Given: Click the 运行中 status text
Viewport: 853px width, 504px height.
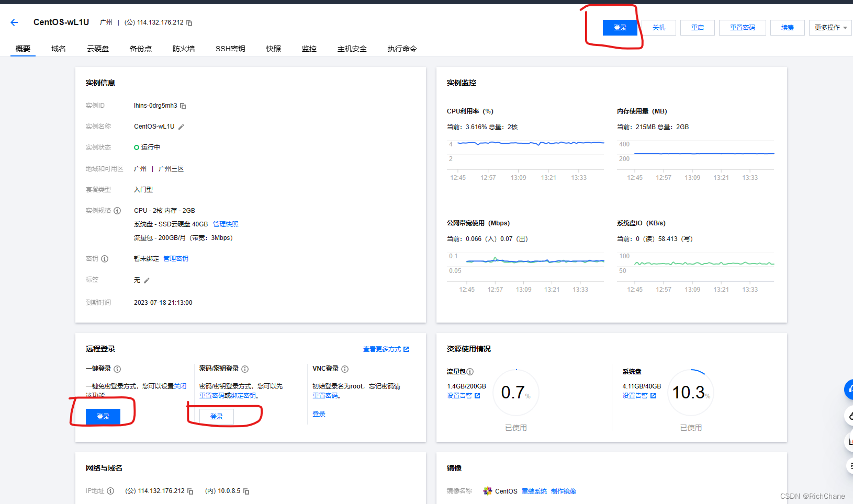Looking at the screenshot, I should [x=151, y=147].
